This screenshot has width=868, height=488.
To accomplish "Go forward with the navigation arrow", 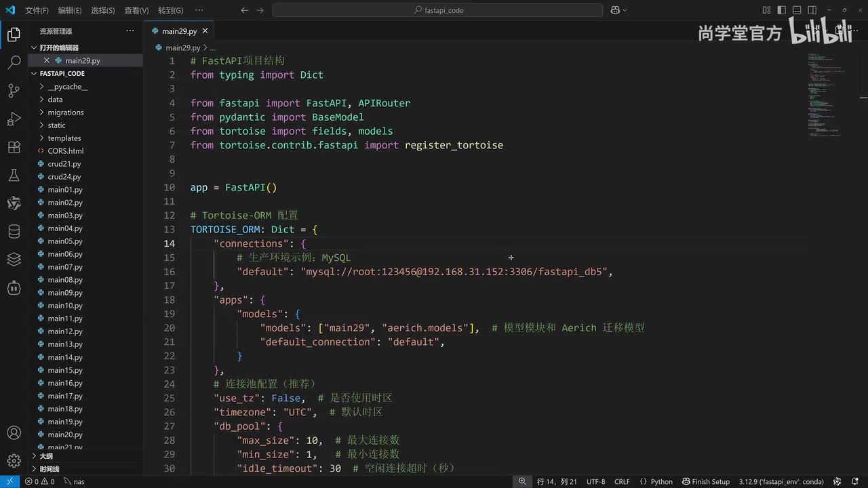I will pos(260,10).
